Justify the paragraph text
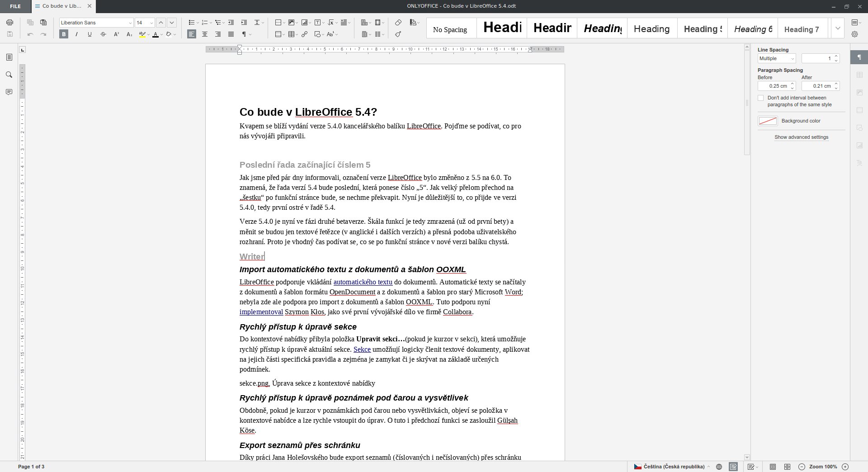 pyautogui.click(x=231, y=34)
